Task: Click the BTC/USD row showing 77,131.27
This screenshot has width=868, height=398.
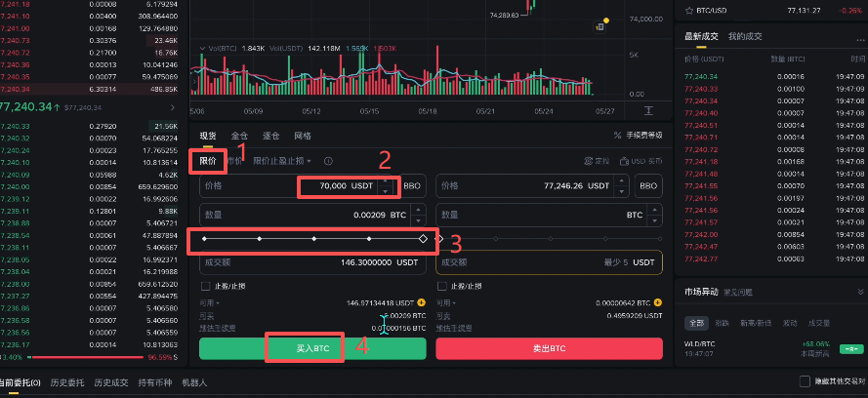Action: [x=771, y=10]
